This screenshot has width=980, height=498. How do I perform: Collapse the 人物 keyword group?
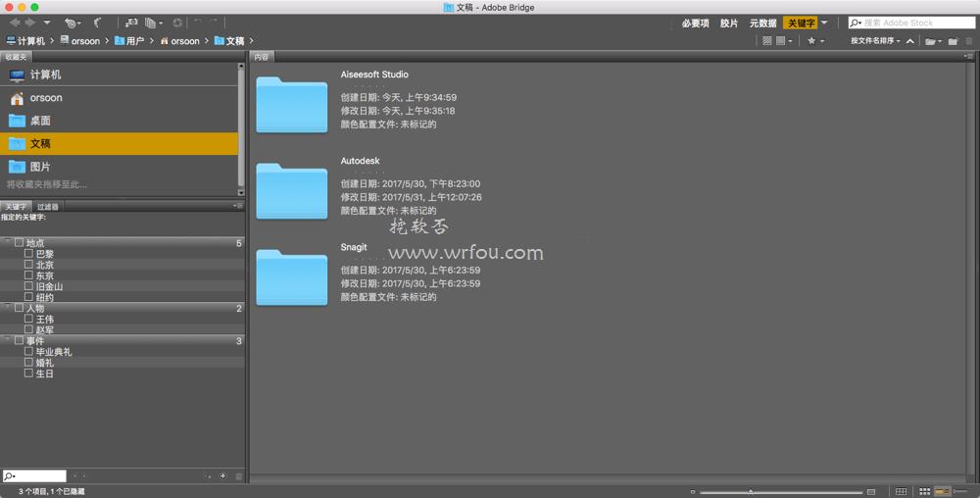click(x=7, y=307)
